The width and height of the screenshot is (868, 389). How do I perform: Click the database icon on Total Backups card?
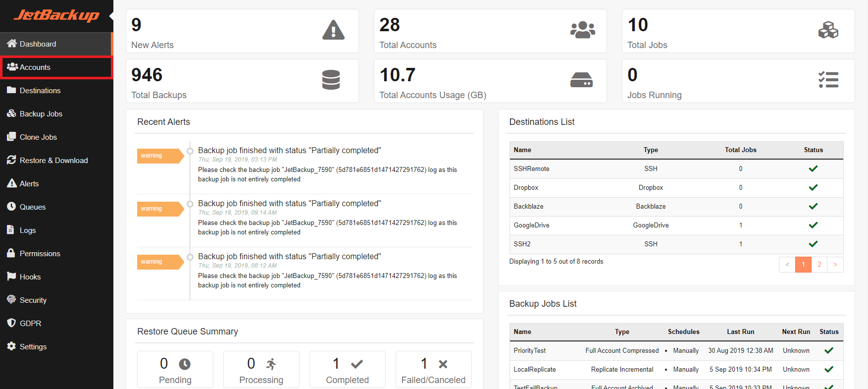pos(331,80)
